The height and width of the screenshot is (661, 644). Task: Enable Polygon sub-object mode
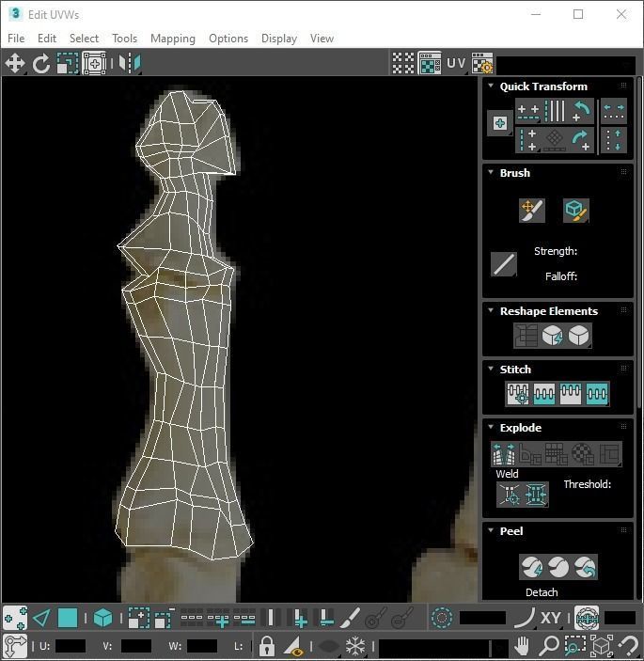pyautogui.click(x=68, y=618)
